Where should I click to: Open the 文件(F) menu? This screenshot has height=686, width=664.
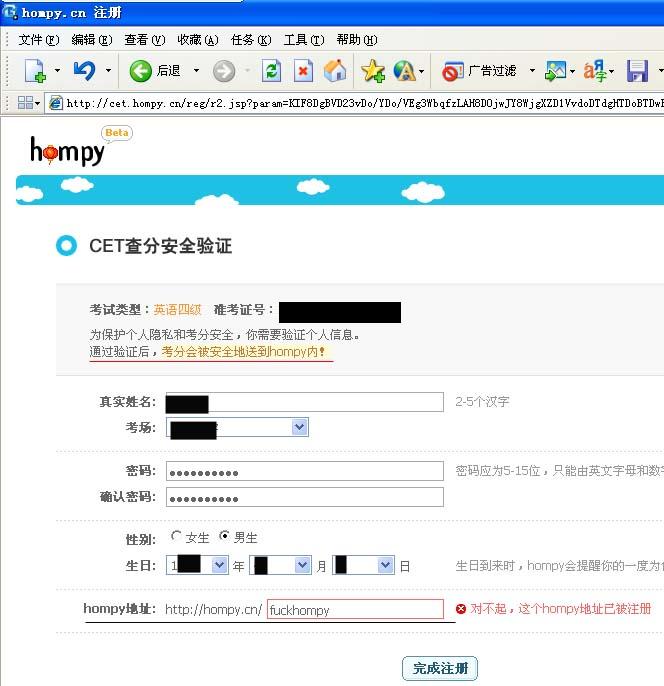(38, 40)
